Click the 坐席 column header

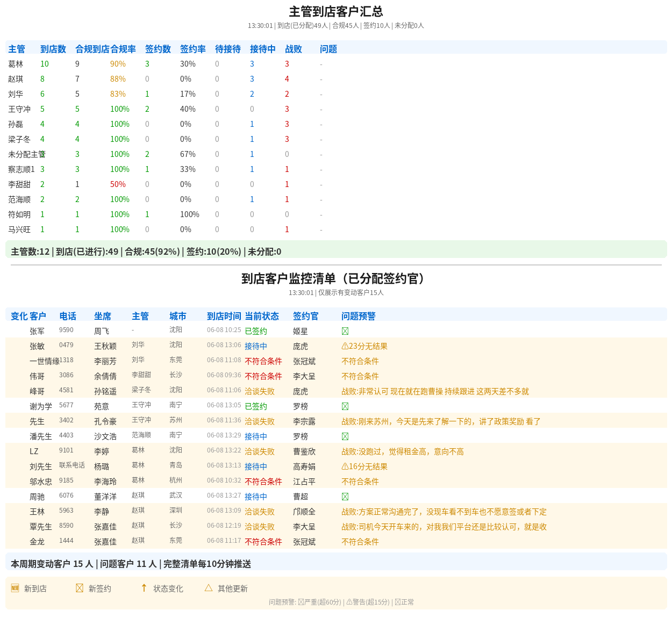coord(103,316)
